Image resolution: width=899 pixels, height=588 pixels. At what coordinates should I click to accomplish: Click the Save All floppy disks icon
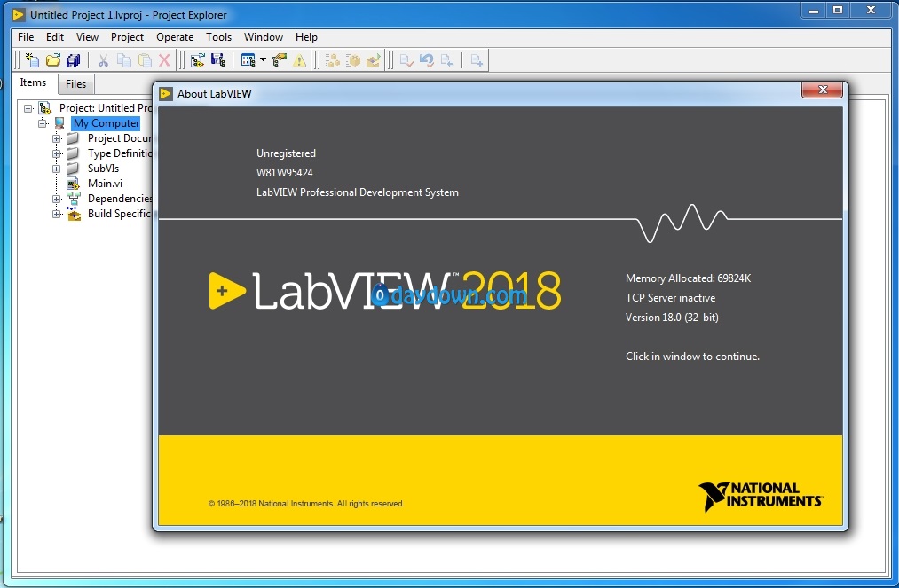[x=74, y=60]
